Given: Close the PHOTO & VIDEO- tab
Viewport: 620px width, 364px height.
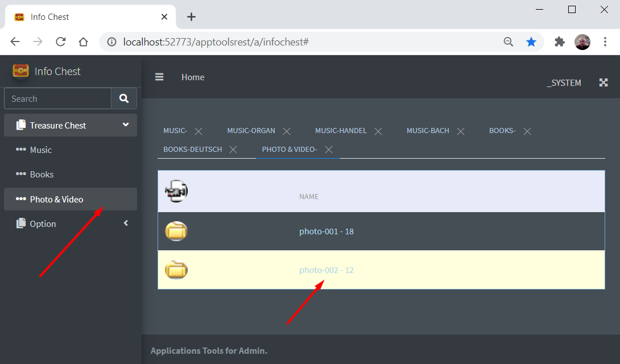Looking at the screenshot, I should (x=329, y=150).
